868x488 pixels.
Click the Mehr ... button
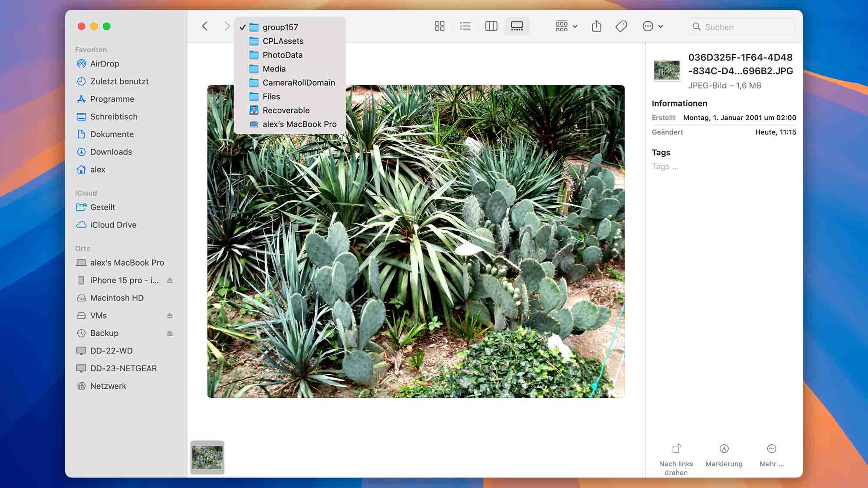(772, 455)
